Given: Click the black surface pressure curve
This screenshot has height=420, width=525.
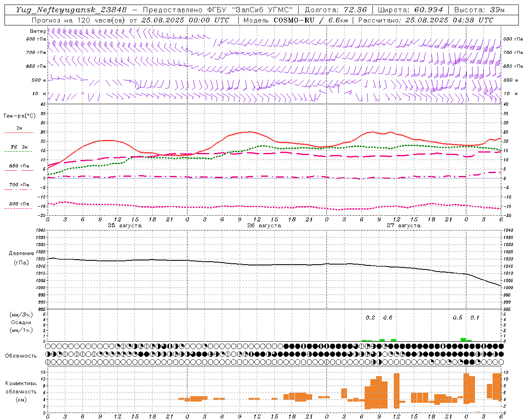Looking at the screenshot, I should pyautogui.click(x=274, y=265).
